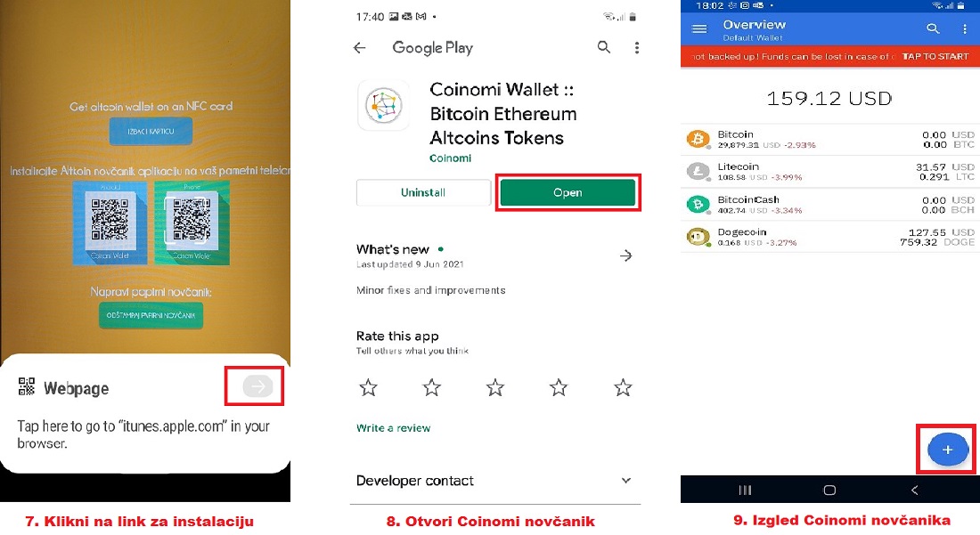Viewport: 980px width, 535px height.
Task: Tap the Google Play back arrow
Action: tap(359, 47)
